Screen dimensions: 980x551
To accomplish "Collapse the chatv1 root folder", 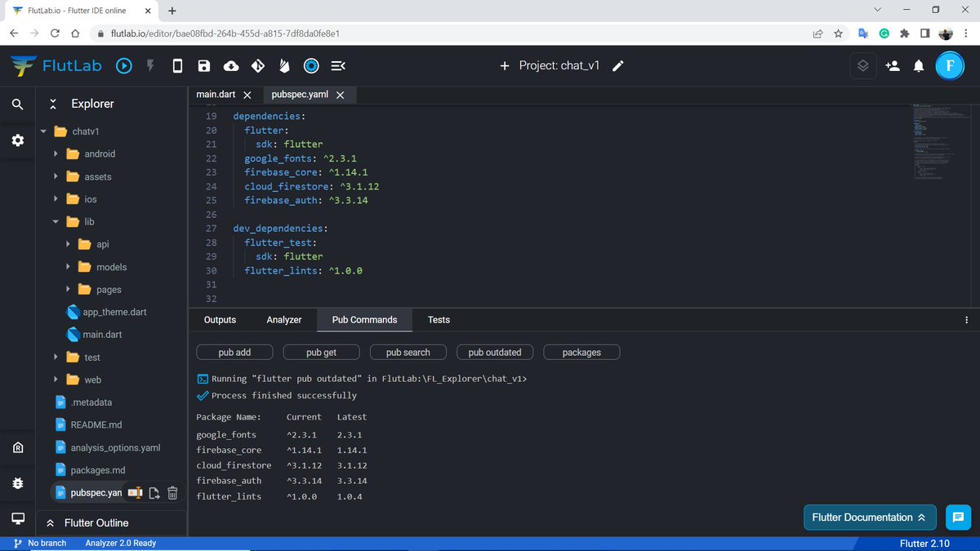I will (x=42, y=131).
